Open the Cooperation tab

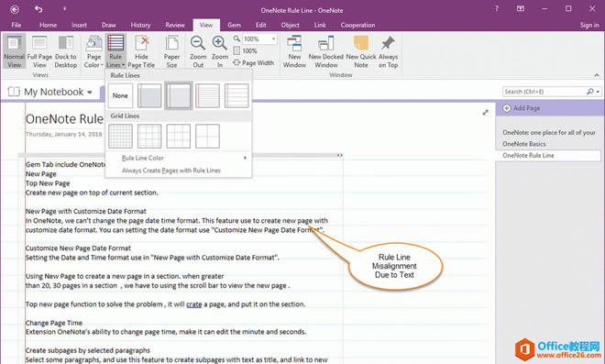357,25
